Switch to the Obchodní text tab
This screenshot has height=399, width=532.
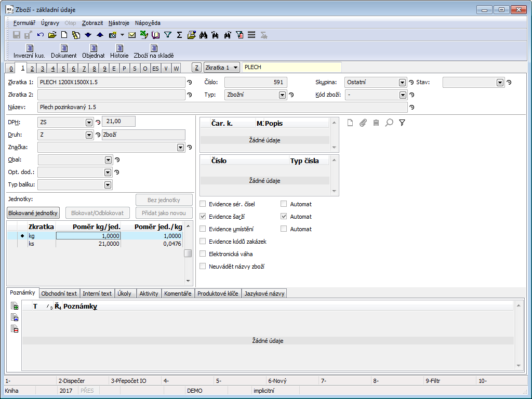click(59, 294)
